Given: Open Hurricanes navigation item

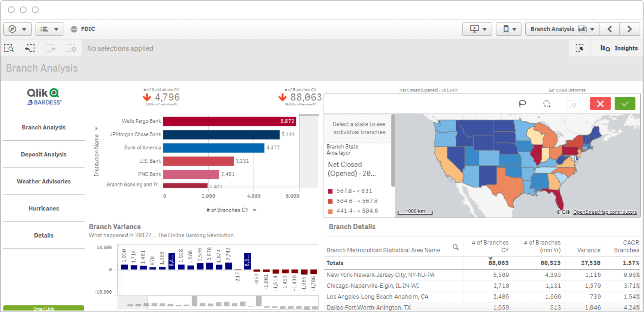Looking at the screenshot, I should click(44, 208).
